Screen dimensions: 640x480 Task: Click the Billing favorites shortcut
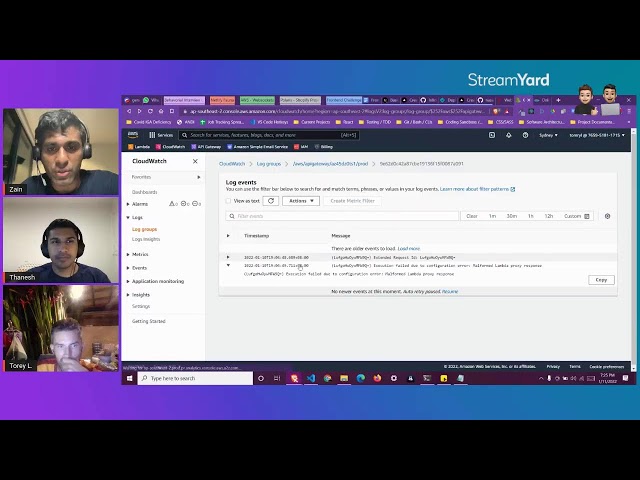324,147
